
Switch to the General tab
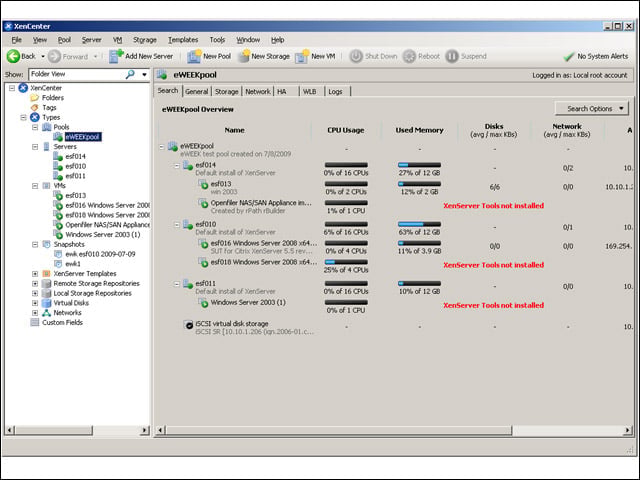(x=196, y=91)
